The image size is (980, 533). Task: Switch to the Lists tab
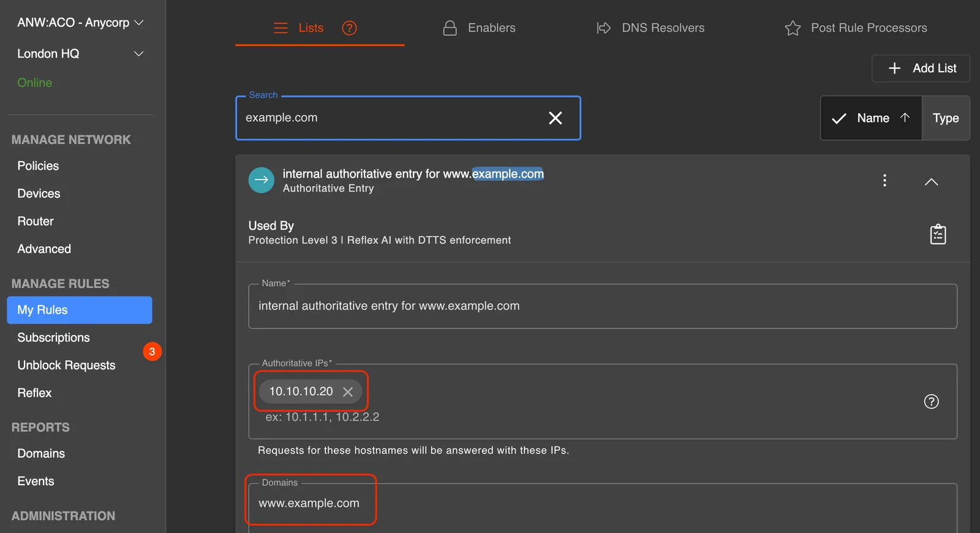tap(320, 28)
